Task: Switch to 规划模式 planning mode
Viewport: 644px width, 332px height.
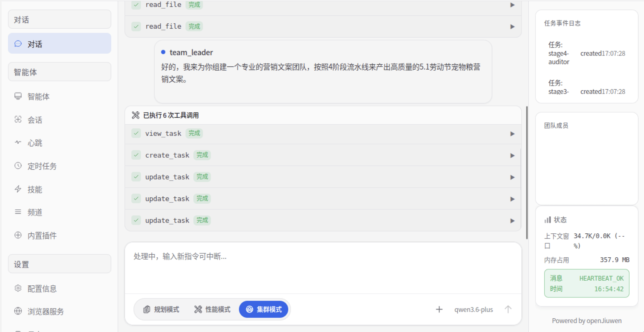Action: point(161,309)
